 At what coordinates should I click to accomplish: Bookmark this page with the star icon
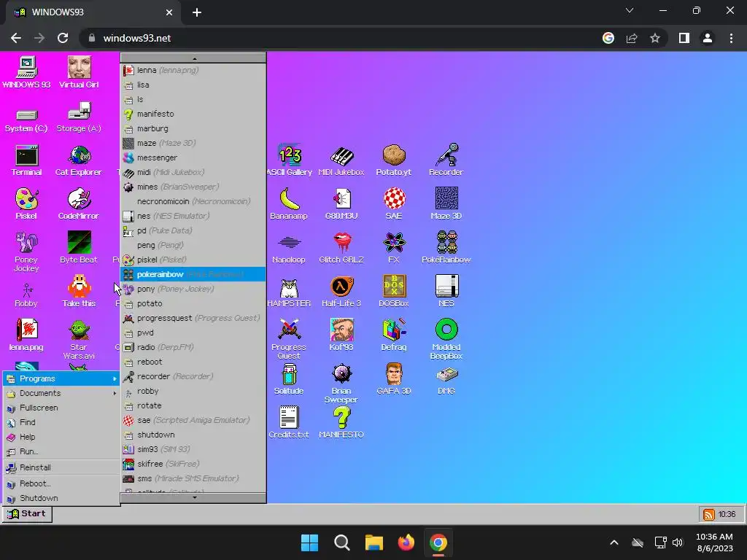pos(655,38)
